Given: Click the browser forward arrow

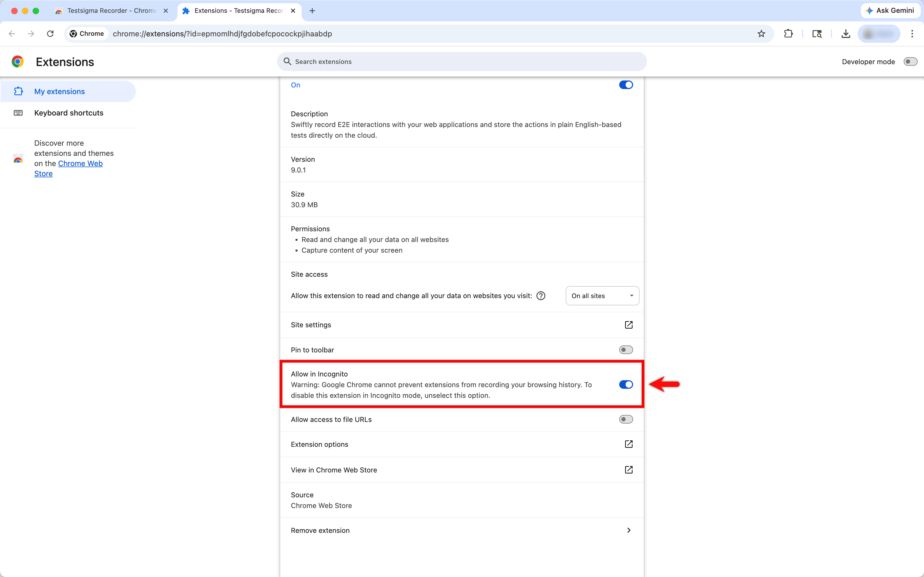Looking at the screenshot, I should [31, 34].
